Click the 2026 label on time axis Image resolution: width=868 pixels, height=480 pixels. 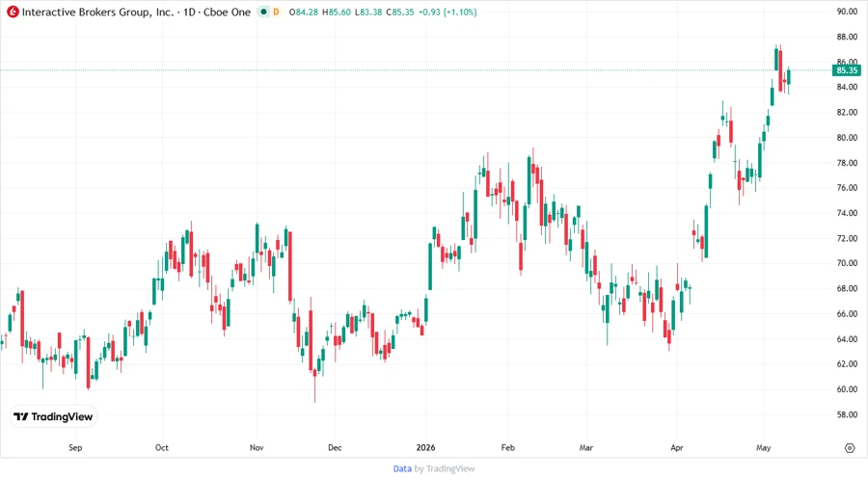[x=425, y=447]
